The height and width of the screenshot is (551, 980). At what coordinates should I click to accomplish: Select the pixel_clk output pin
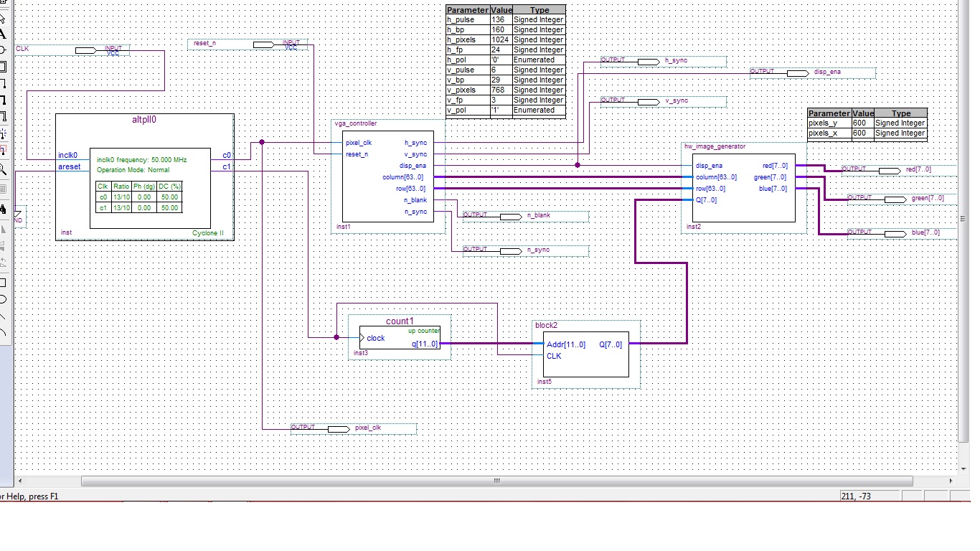pyautogui.click(x=337, y=428)
